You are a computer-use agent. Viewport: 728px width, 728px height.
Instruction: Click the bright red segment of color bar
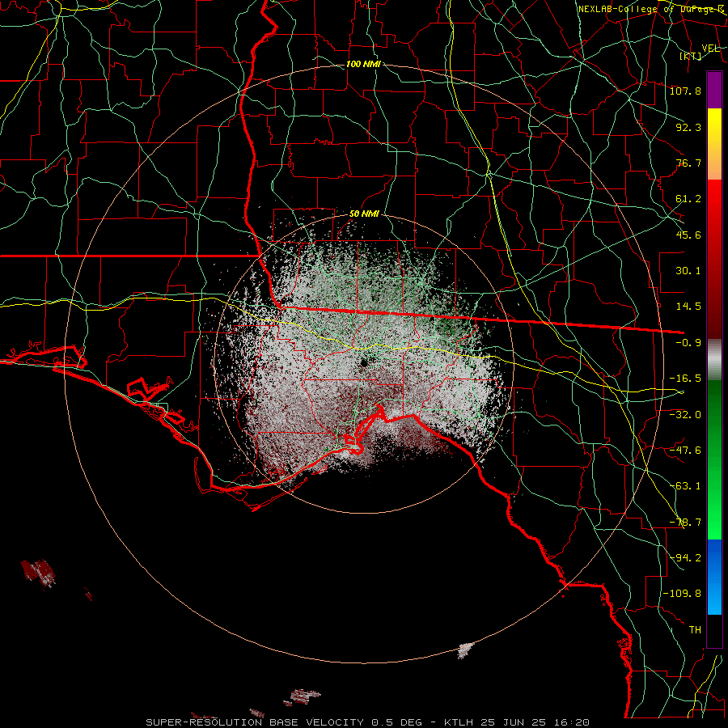[714, 200]
